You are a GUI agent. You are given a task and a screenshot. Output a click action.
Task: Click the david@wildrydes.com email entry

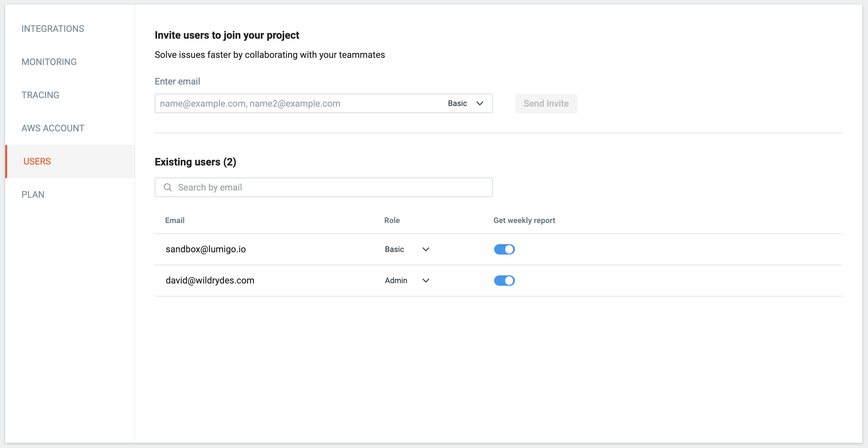(210, 281)
